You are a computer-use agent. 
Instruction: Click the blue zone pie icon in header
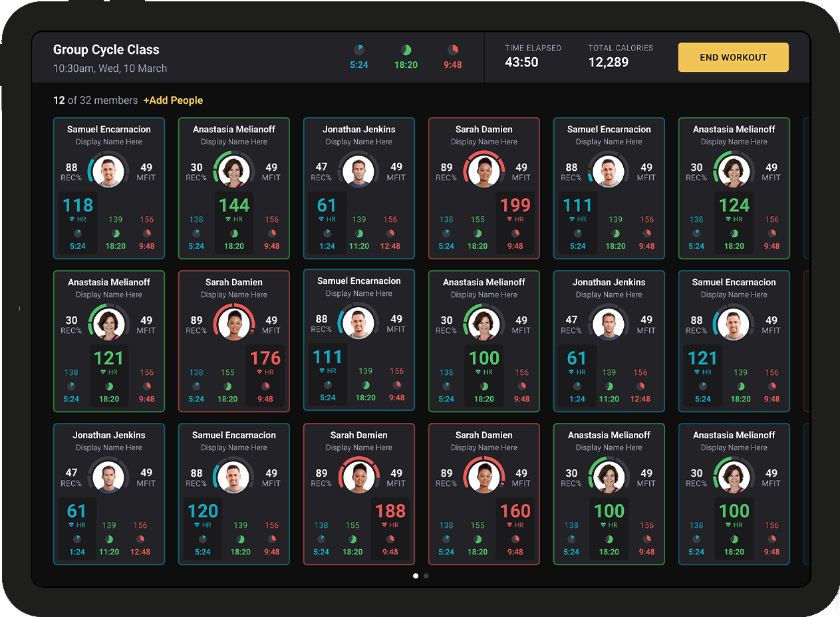(x=359, y=50)
